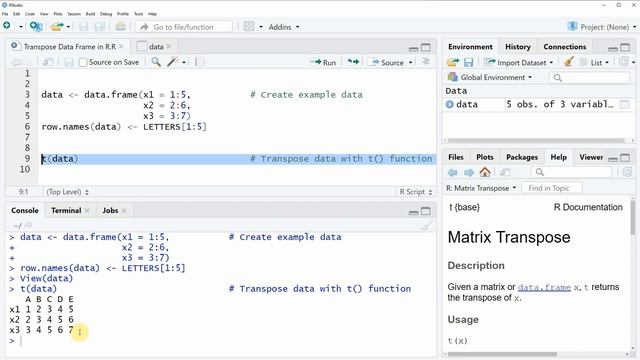The width and height of the screenshot is (640, 360).
Task: Click the Source button
Action: coord(387,62)
